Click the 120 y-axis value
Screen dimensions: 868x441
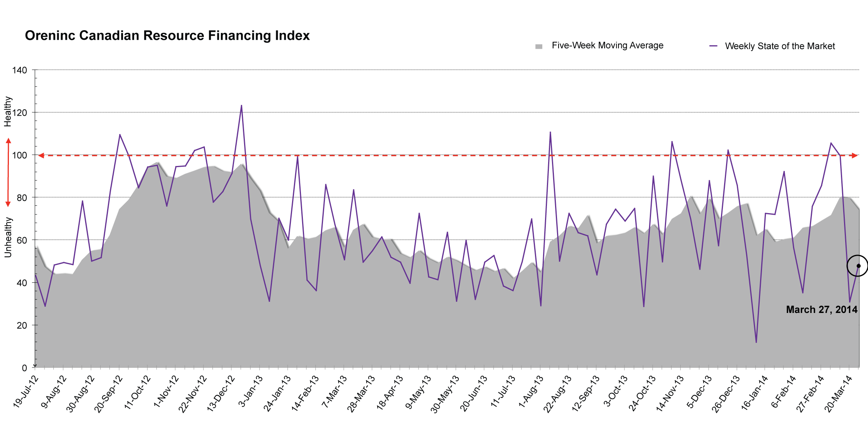coord(19,113)
